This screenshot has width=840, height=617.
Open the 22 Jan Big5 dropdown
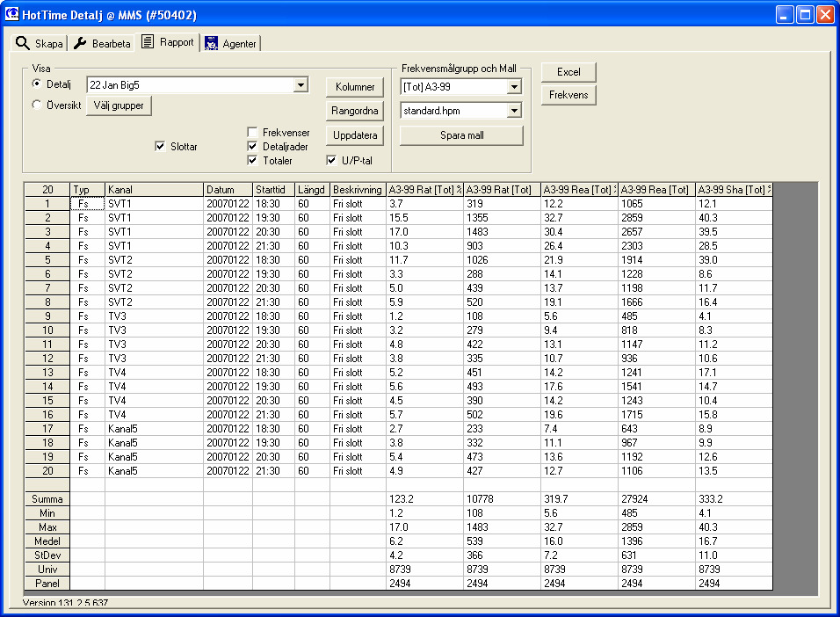point(301,84)
